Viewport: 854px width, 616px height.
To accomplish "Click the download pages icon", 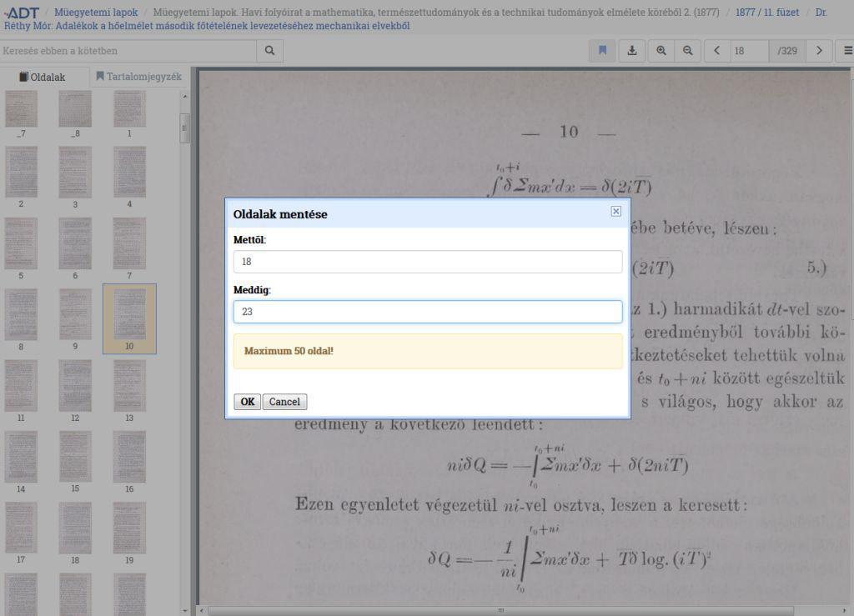I will pos(632,51).
